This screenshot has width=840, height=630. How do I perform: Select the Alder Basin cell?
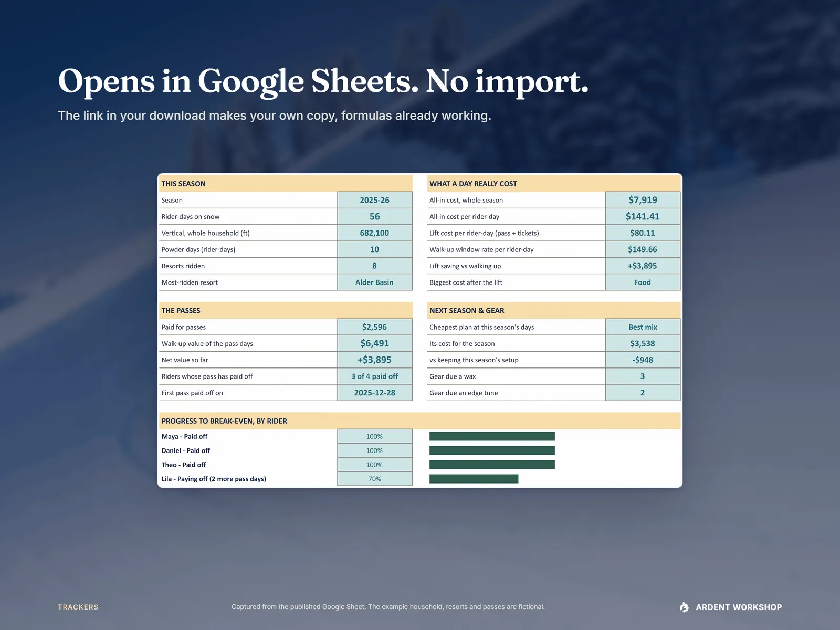pos(375,282)
